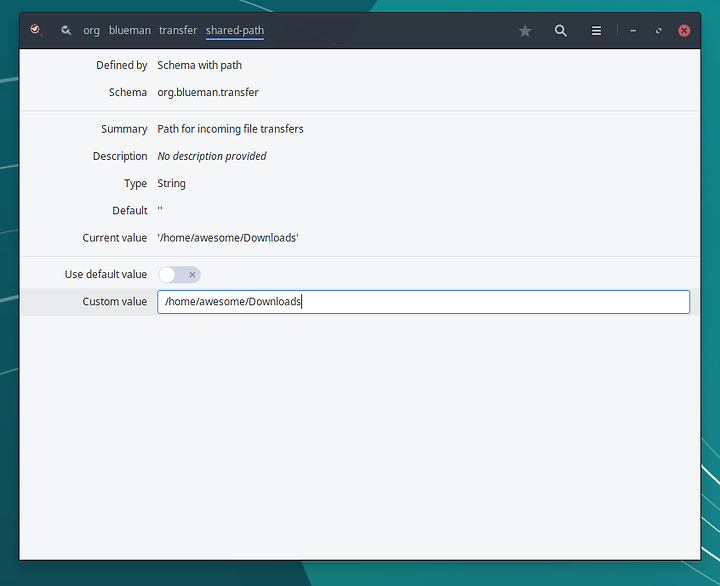Open the hamburger actions menu
The image size is (720, 586).
point(596,31)
